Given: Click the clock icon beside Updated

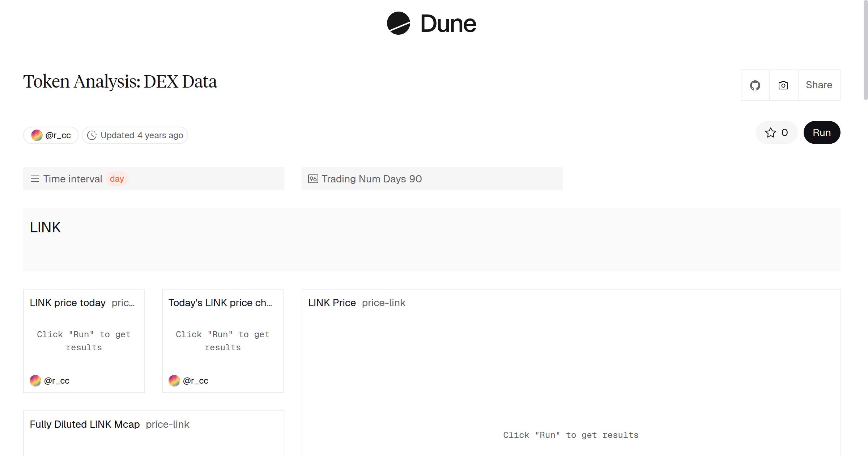Looking at the screenshot, I should pyautogui.click(x=92, y=135).
